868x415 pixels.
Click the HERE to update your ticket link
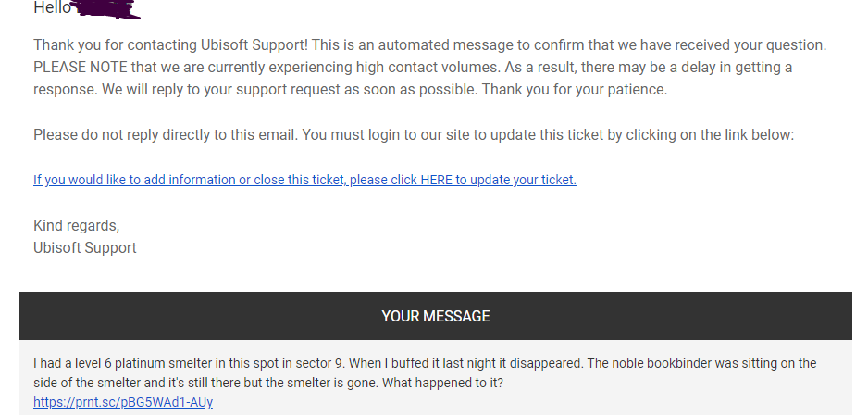[304, 180]
